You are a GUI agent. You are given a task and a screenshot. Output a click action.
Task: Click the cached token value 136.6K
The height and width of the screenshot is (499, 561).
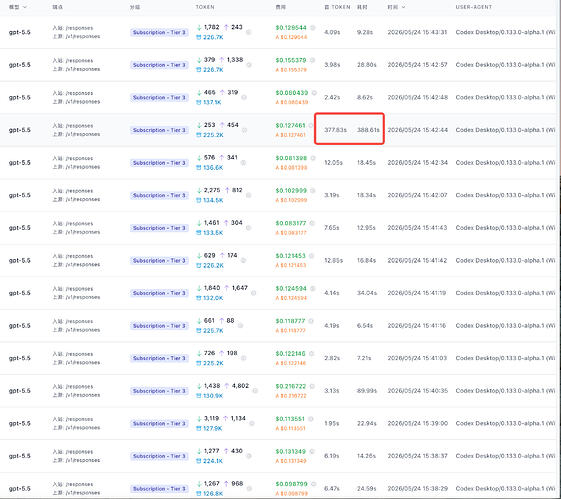(213, 167)
